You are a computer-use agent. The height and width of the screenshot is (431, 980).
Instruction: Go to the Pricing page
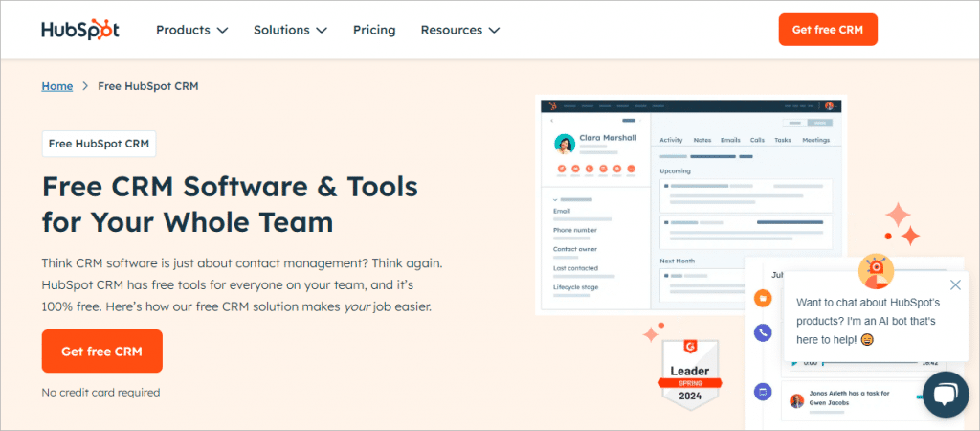[374, 30]
